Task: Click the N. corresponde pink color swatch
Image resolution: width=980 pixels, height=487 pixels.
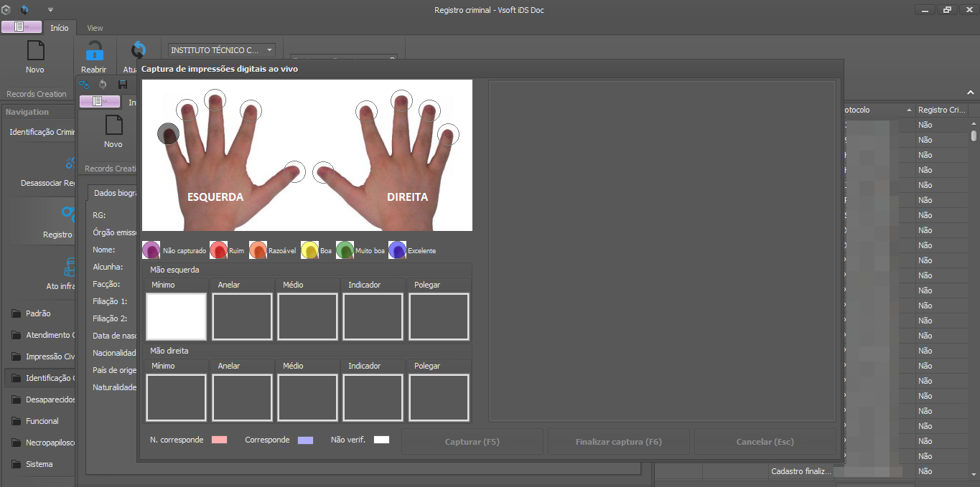Action: tap(220, 440)
